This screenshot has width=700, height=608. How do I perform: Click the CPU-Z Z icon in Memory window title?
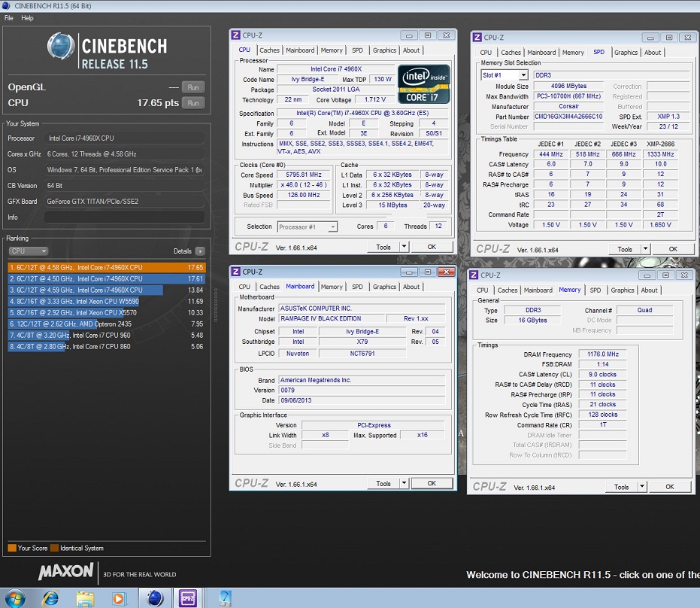click(474, 275)
